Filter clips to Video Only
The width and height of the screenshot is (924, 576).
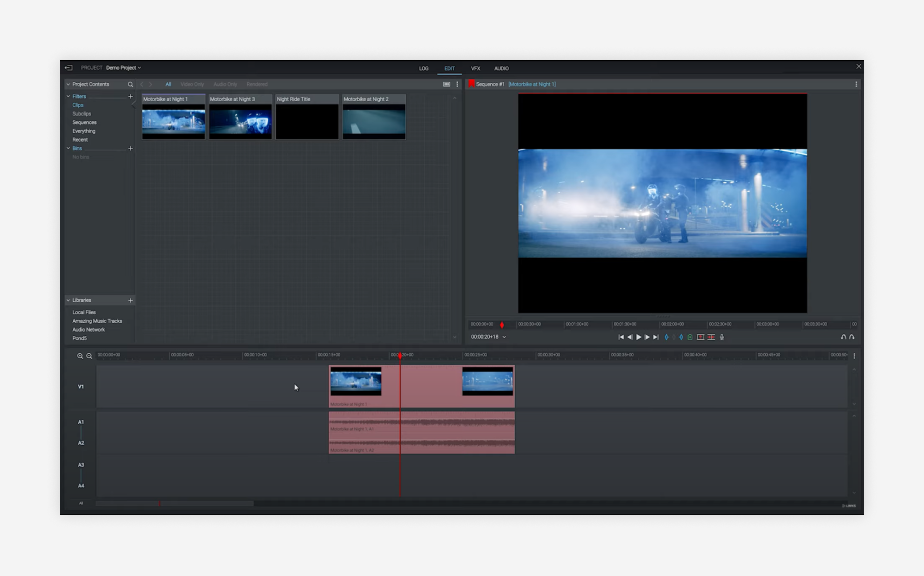tap(192, 84)
